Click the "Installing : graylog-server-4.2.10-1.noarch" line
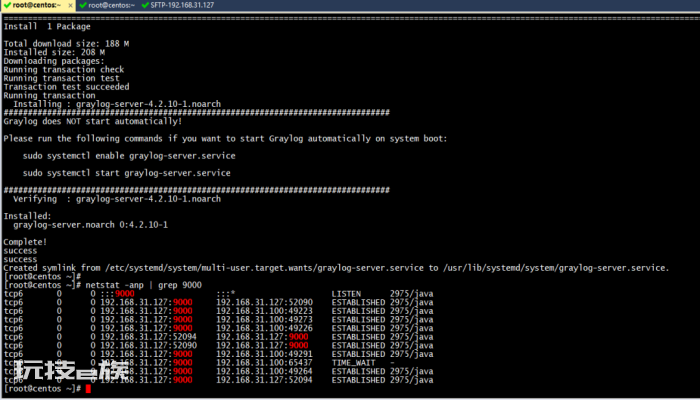Image resolution: width=700 pixels, height=400 pixels. 117,104
